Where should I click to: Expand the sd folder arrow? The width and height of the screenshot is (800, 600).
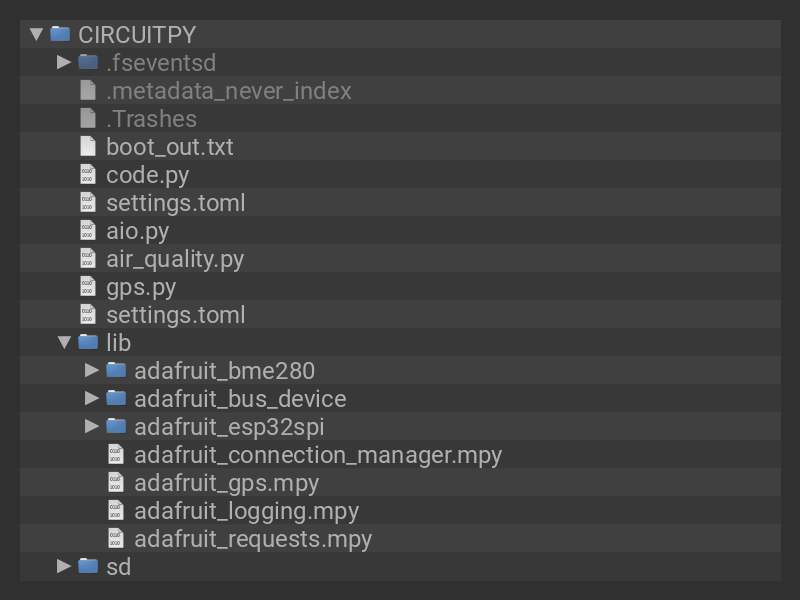click(x=65, y=567)
